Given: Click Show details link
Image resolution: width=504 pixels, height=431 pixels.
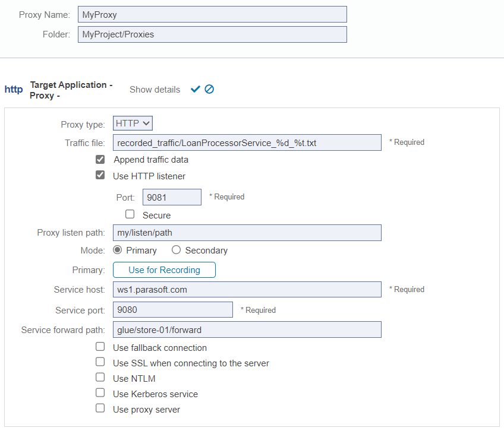Looking at the screenshot, I should [x=155, y=90].
